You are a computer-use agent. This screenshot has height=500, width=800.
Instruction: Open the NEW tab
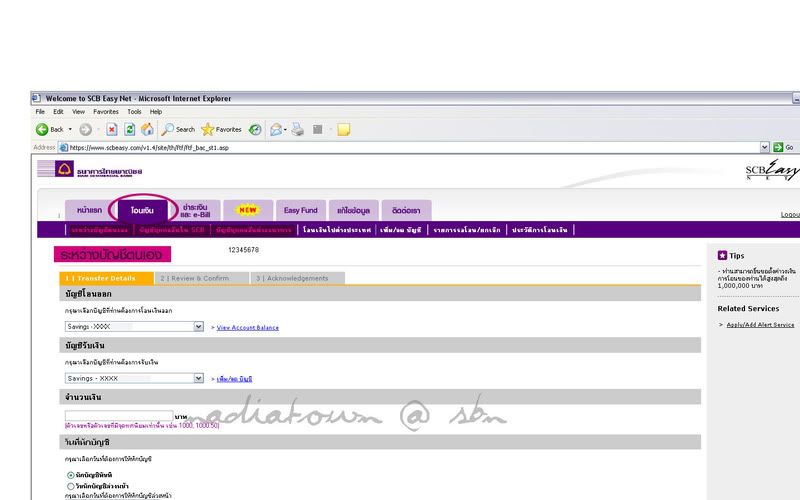[x=248, y=210]
